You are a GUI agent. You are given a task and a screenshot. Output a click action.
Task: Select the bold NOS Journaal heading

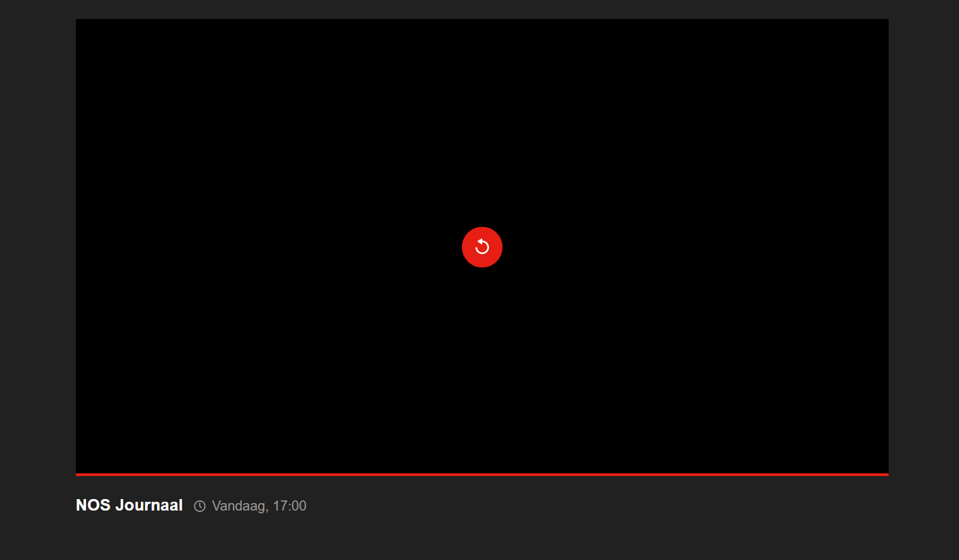point(129,504)
